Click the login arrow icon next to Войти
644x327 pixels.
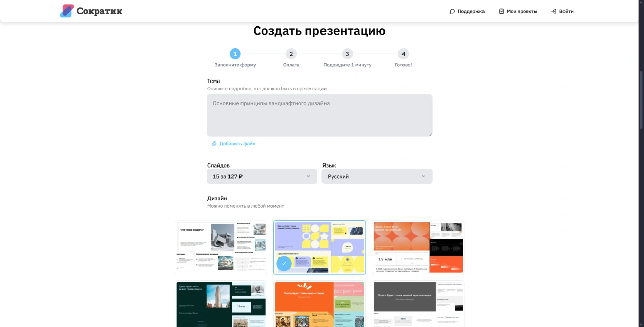[x=554, y=11]
